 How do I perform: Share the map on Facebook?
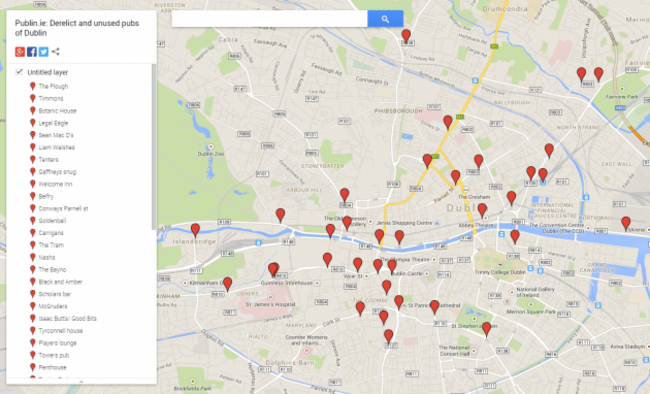tap(32, 52)
